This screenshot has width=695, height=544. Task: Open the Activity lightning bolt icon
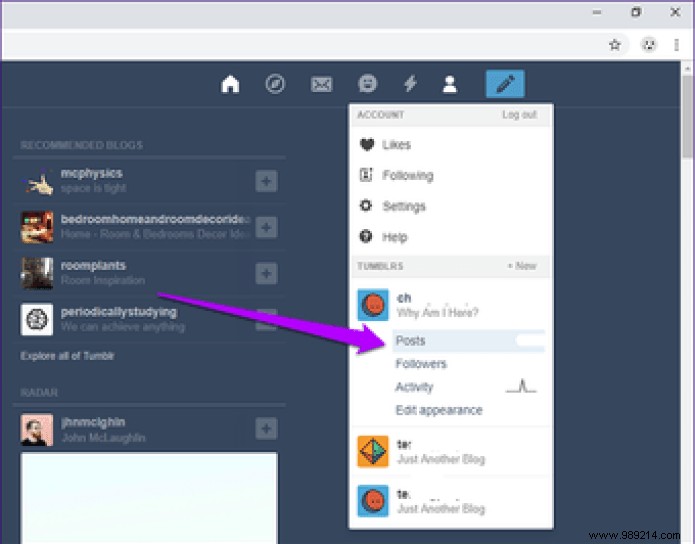tap(410, 83)
